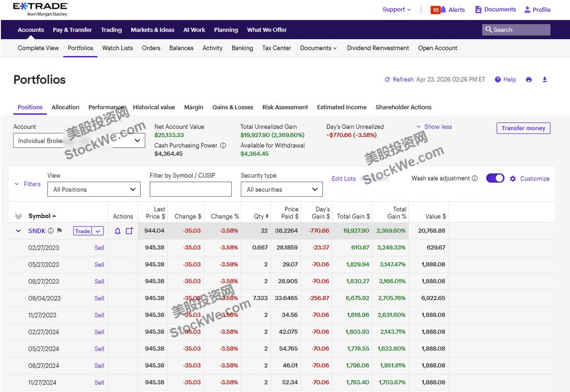The image size is (570, 392).
Task: Open Customize gear settings
Action: pyautogui.click(x=530, y=179)
